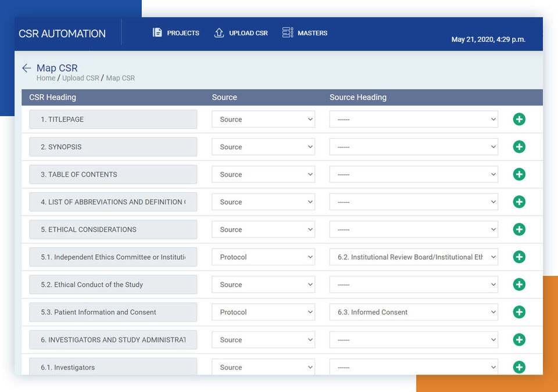Click the CSR AUTOMATION logo title
Screen dimensions: 558x392
[62, 34]
